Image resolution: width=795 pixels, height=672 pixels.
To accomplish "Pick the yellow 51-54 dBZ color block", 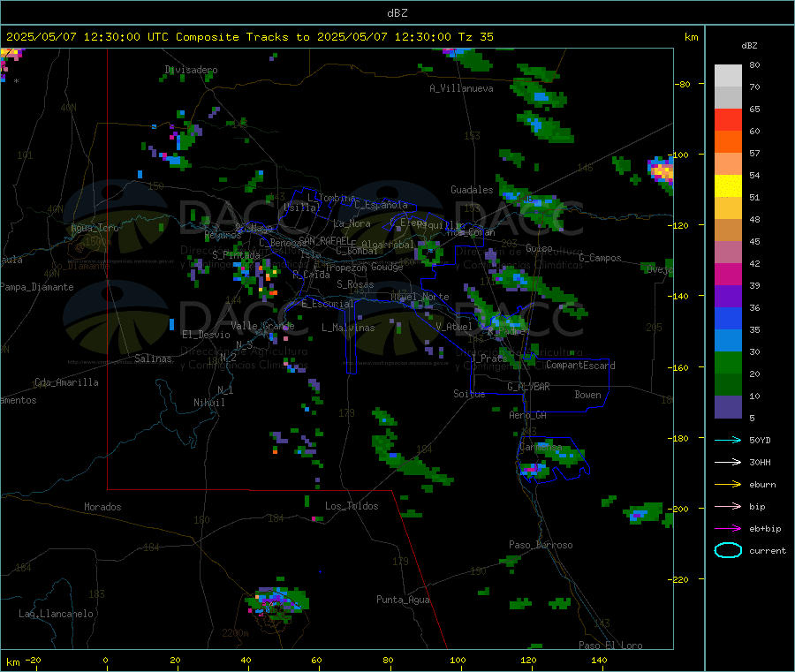I will 728,186.
